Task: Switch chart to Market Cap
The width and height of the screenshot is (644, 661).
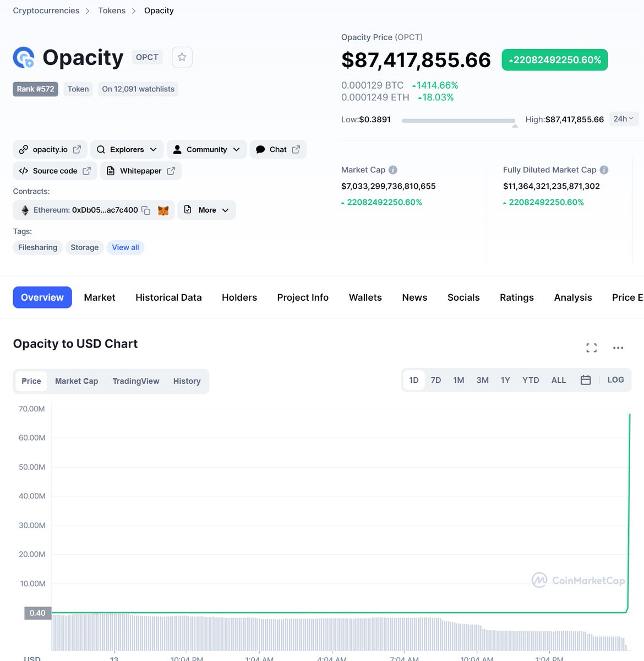Action: [77, 381]
